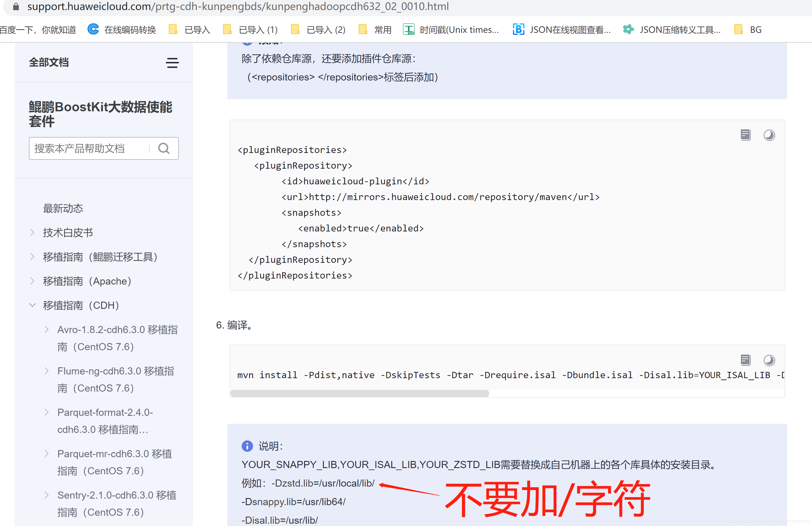Open Flume-ng-cdh6.3.0 移植指南 link
Viewport: 812px width, 526px height.
coord(116,379)
